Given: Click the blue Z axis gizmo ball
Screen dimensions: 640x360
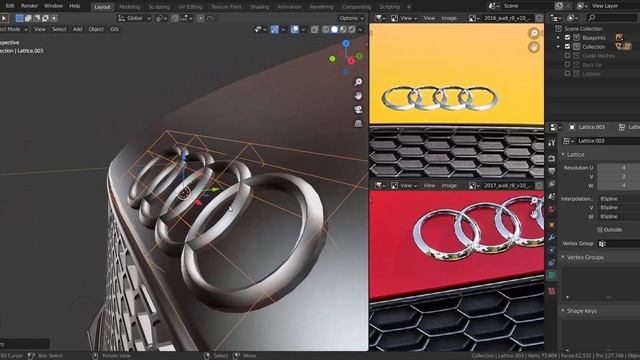Looking at the screenshot, I should tap(346, 43).
